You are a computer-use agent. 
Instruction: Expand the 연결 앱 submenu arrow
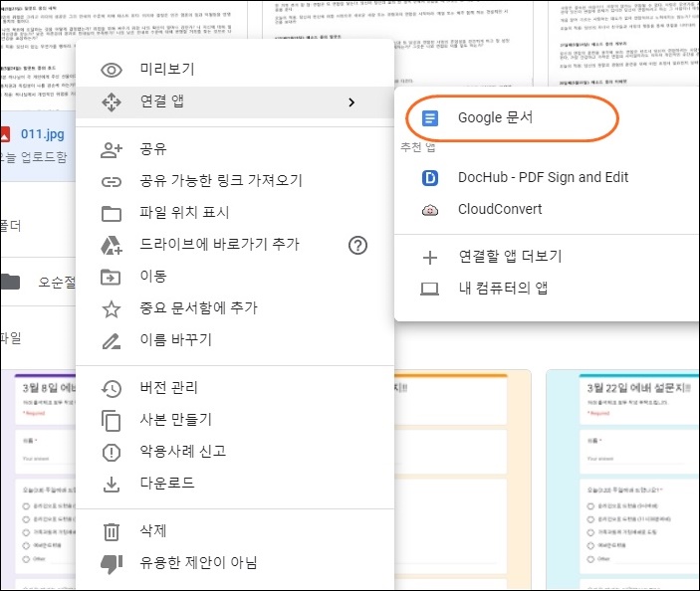click(351, 102)
